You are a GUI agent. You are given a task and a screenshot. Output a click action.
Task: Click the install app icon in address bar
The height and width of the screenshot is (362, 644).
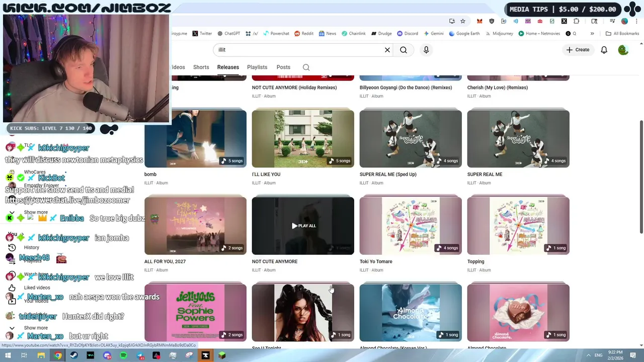pyautogui.click(x=452, y=21)
